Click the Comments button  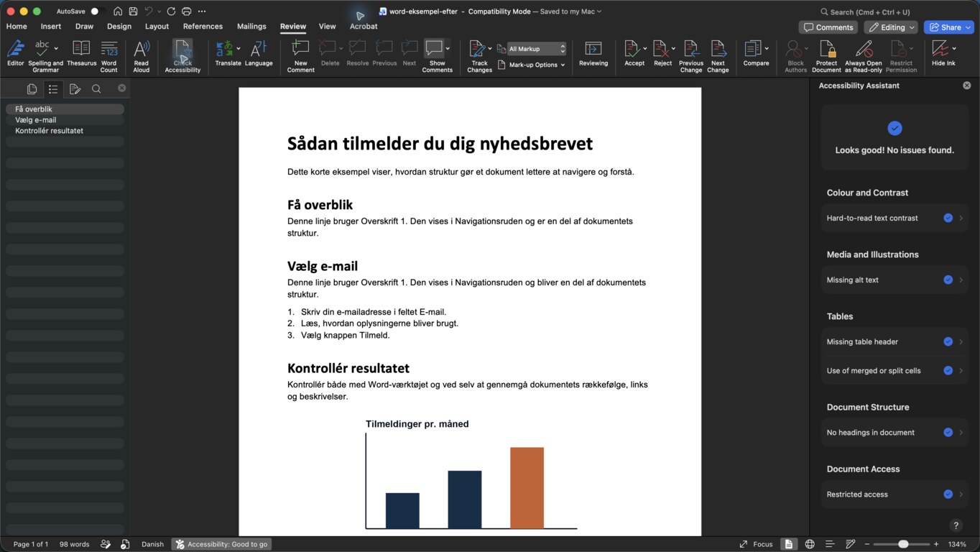pyautogui.click(x=828, y=27)
